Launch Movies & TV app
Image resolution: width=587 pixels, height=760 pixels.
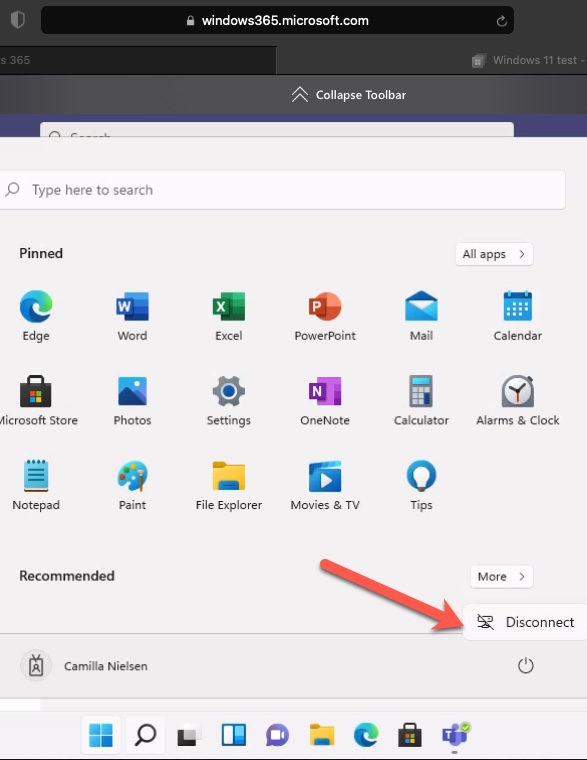click(325, 485)
